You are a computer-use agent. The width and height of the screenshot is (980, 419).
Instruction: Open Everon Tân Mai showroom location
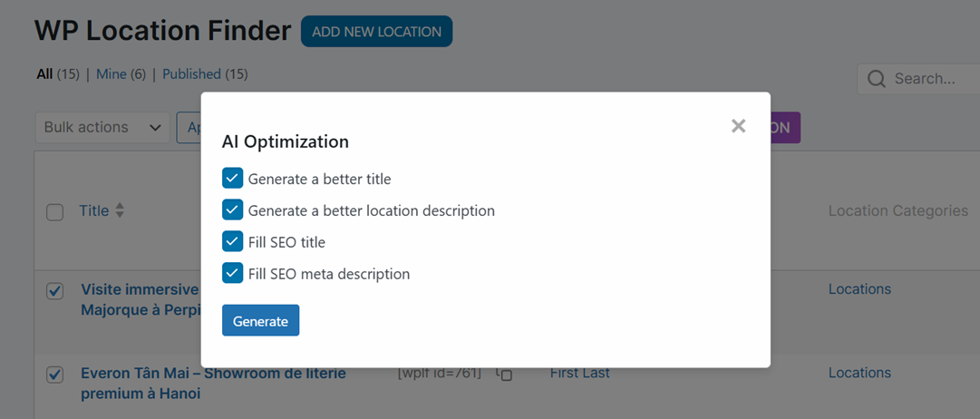click(x=213, y=384)
